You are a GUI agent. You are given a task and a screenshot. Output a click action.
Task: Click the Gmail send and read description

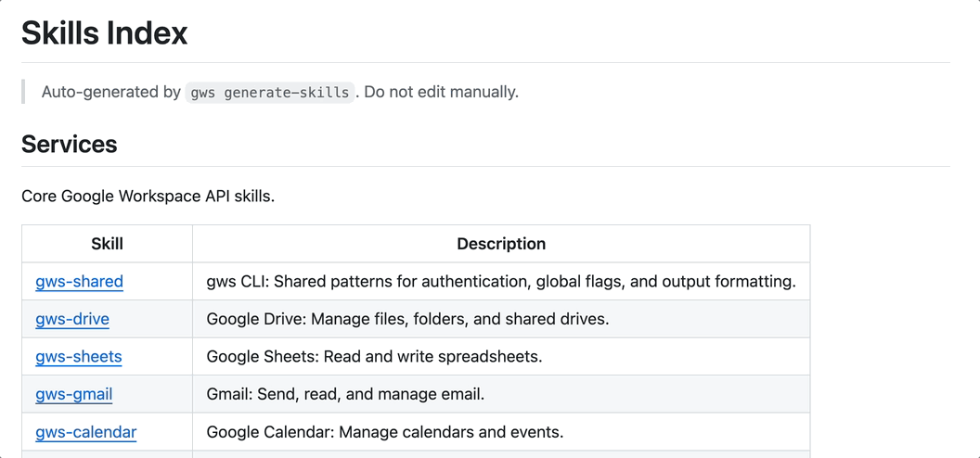click(x=345, y=394)
